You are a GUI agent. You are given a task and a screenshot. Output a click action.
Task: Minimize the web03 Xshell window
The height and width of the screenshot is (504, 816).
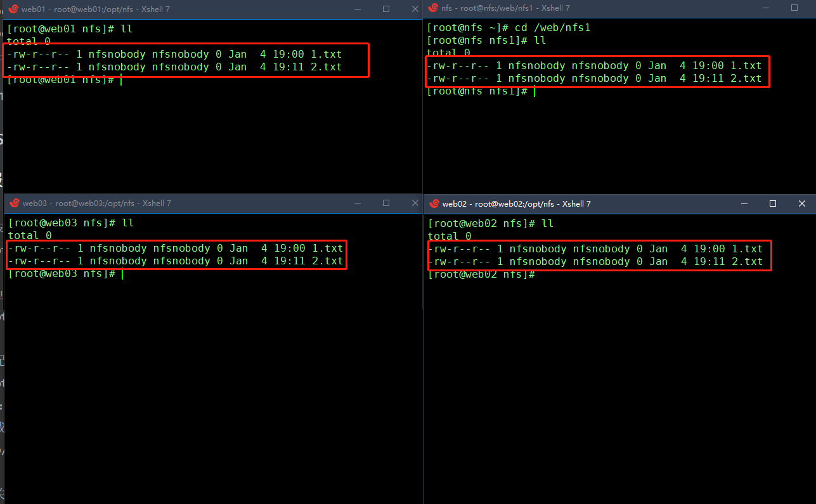(358, 203)
